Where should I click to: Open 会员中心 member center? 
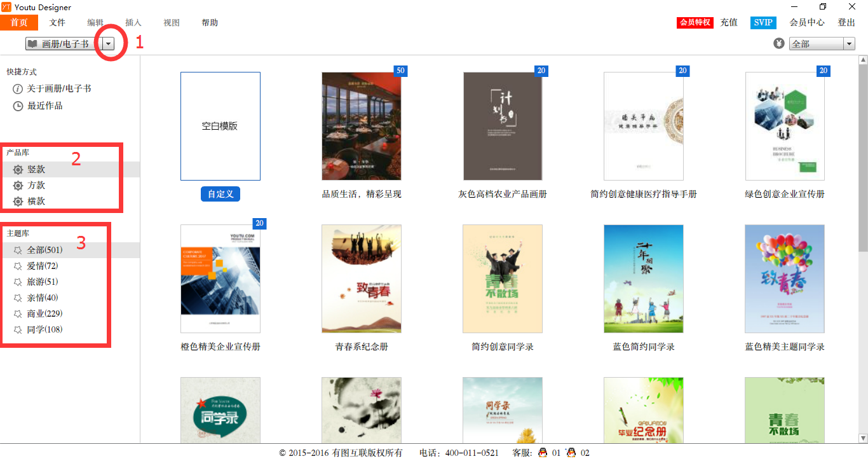click(807, 22)
